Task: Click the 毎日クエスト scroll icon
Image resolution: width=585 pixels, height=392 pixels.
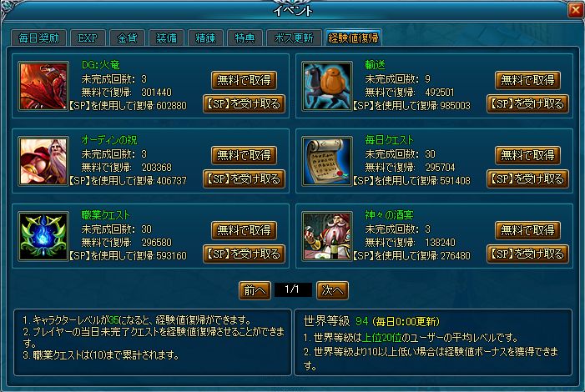Action: click(327, 161)
